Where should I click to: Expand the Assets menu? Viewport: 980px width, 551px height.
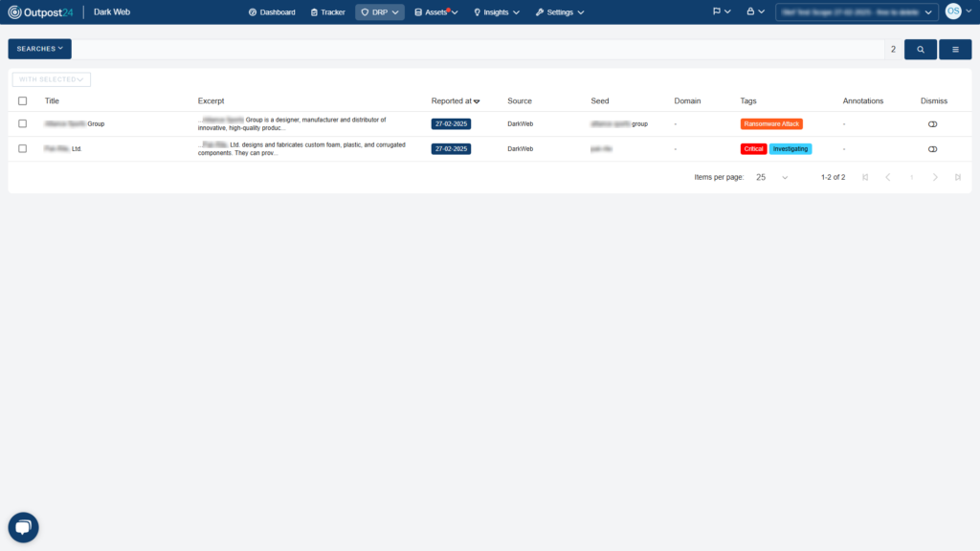[435, 11]
